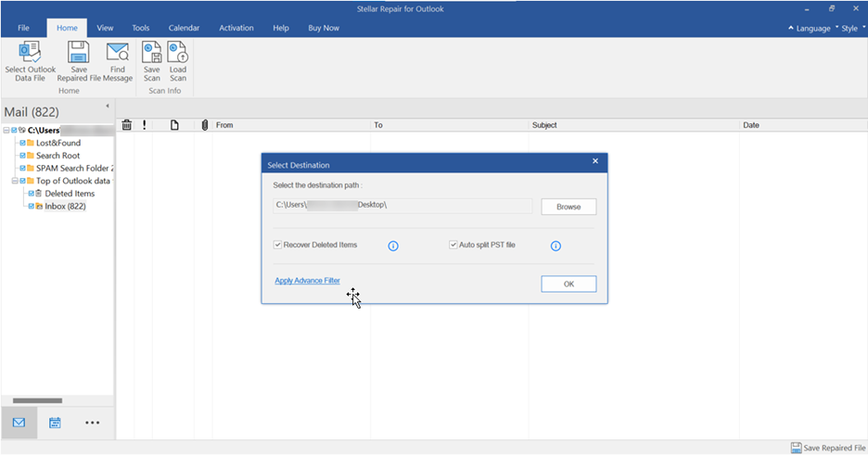Uncheck Deleted Items folder checkbox
The image size is (868, 455).
coord(31,194)
